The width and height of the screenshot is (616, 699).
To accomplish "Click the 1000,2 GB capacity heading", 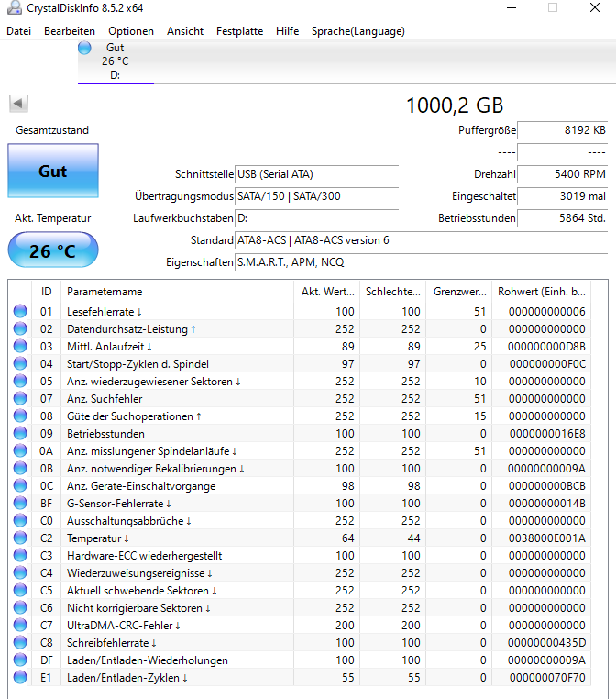I will [x=455, y=105].
